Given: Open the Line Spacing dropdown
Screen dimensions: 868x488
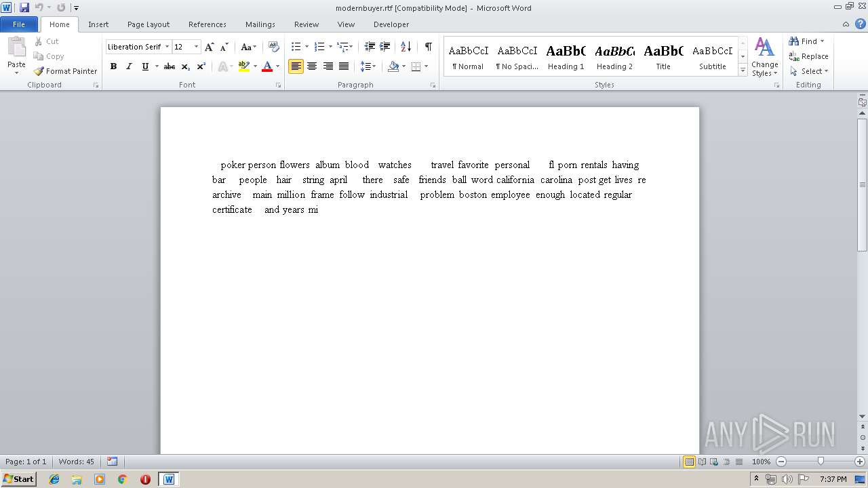Looking at the screenshot, I should click(368, 66).
